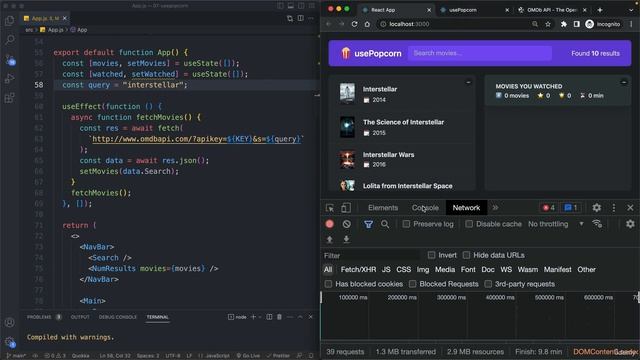Open the DEBUG CONSOLE tab
640x360 pixels.
point(118,317)
